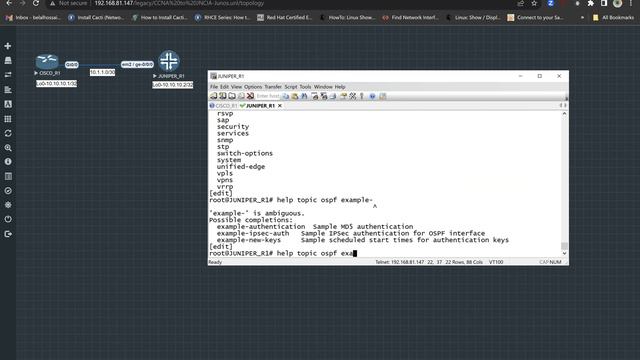Open the Options menu in SecureCRT

pyautogui.click(x=253, y=87)
